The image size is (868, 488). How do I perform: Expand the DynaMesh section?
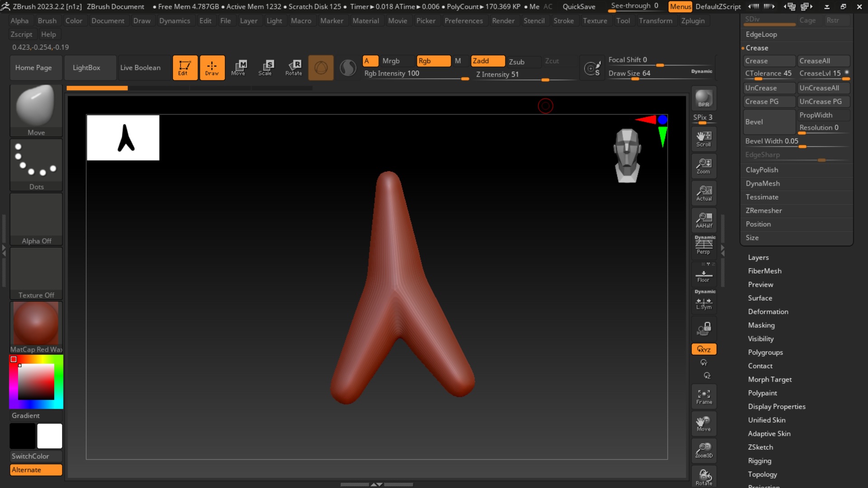pyautogui.click(x=762, y=183)
